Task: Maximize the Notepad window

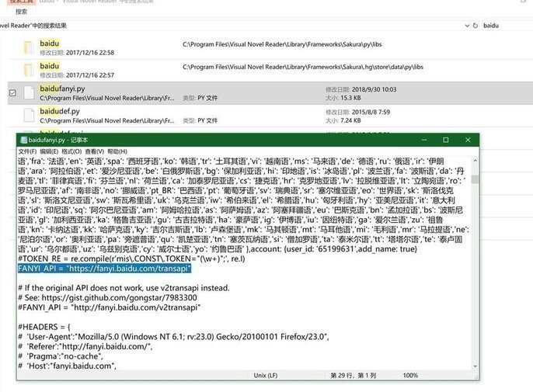Action: (446, 140)
